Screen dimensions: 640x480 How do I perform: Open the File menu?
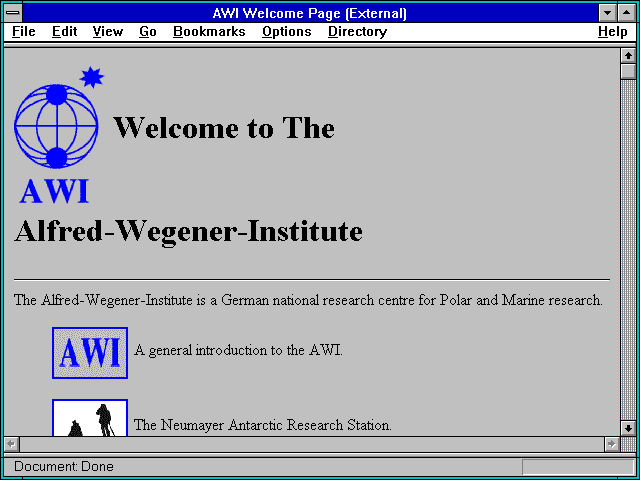point(24,31)
